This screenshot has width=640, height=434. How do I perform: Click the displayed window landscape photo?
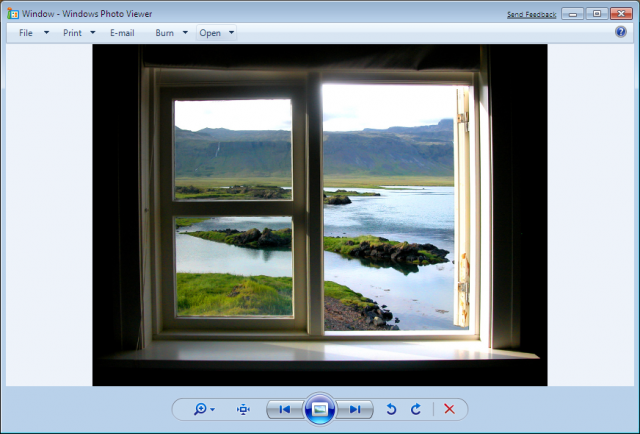click(320, 215)
